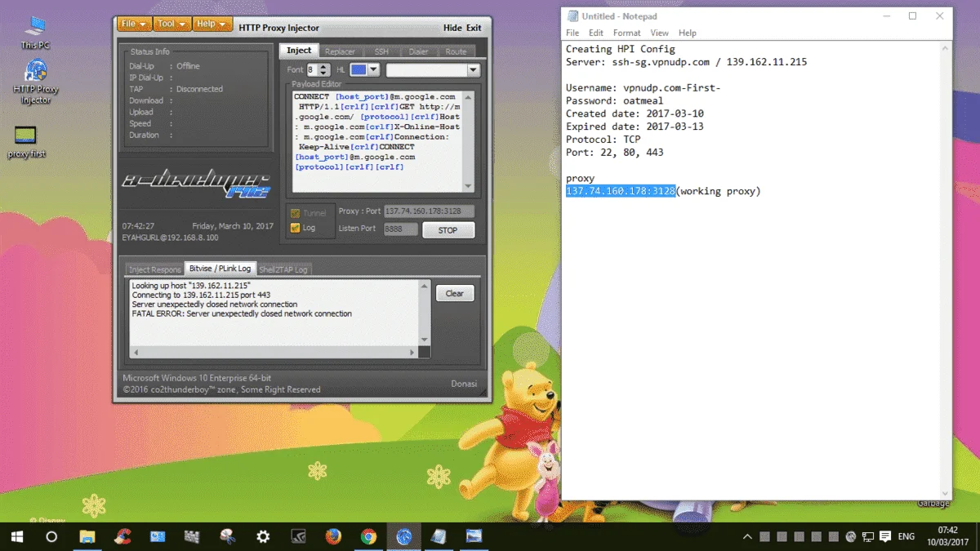Show hidden system tray icons chevron

[747, 536]
